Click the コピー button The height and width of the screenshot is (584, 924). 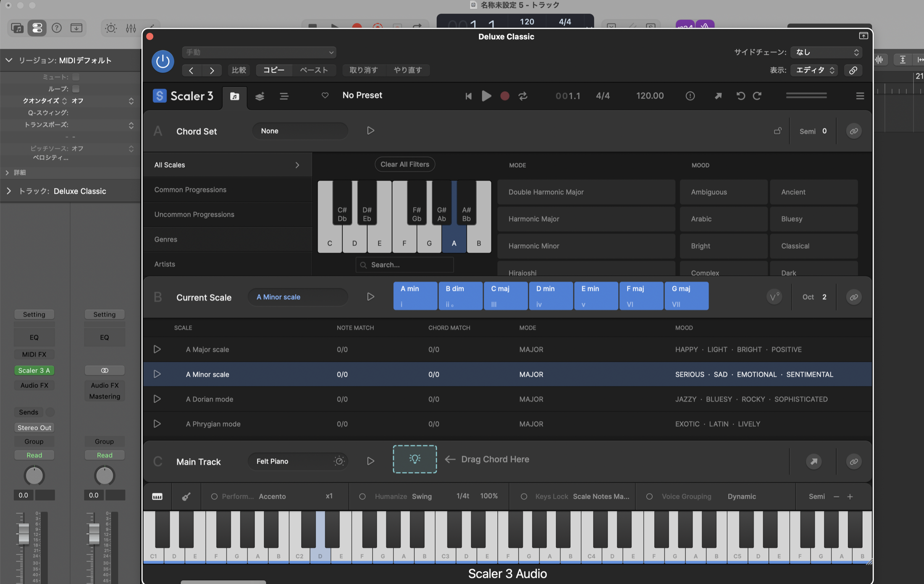274,70
